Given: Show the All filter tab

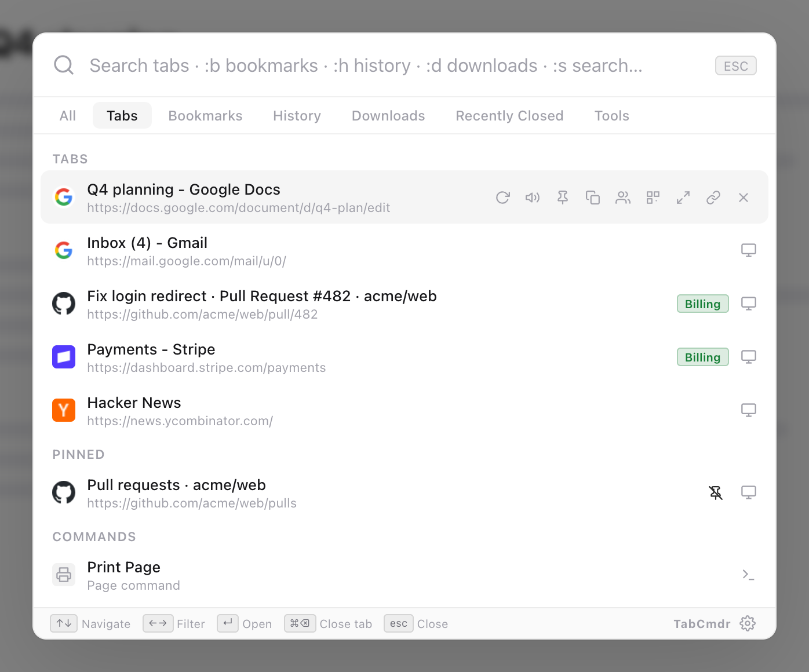Looking at the screenshot, I should pyautogui.click(x=68, y=116).
